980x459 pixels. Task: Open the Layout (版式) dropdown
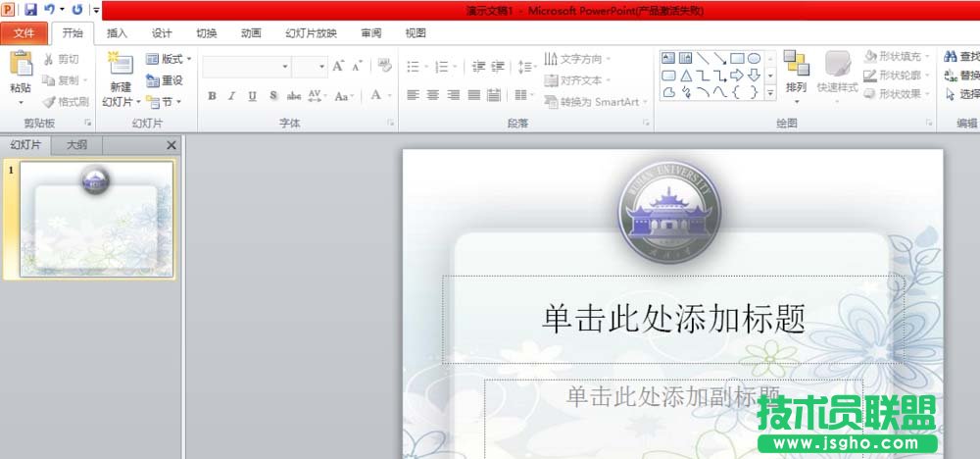[x=169, y=59]
